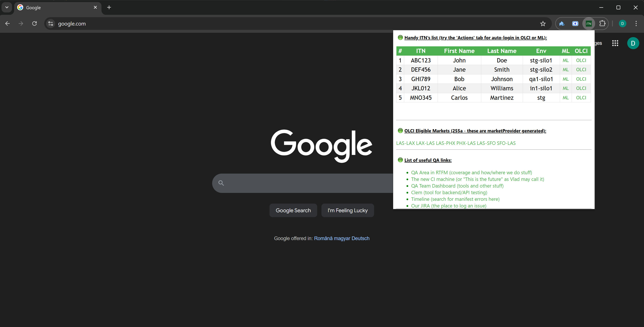Click the Env cell qa1-silo1
644x327 pixels.
[541, 79]
